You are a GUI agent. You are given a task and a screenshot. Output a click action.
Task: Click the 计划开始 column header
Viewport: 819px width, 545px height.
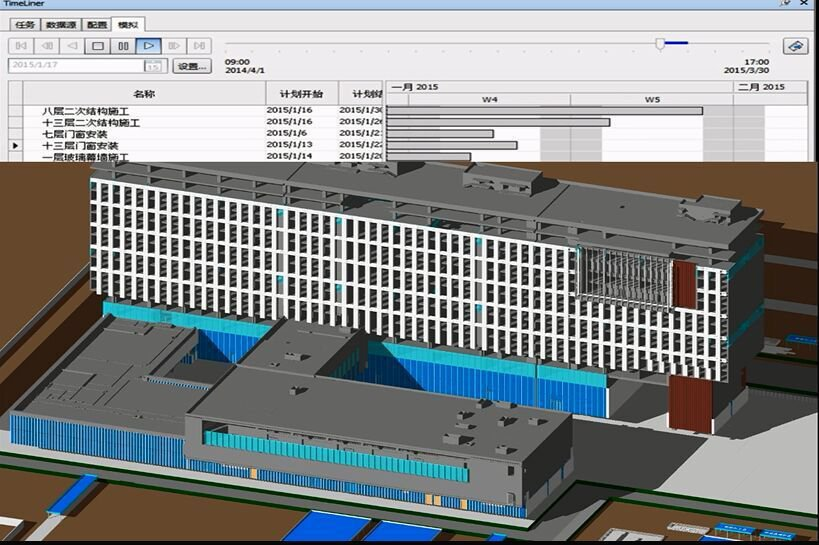(x=302, y=94)
